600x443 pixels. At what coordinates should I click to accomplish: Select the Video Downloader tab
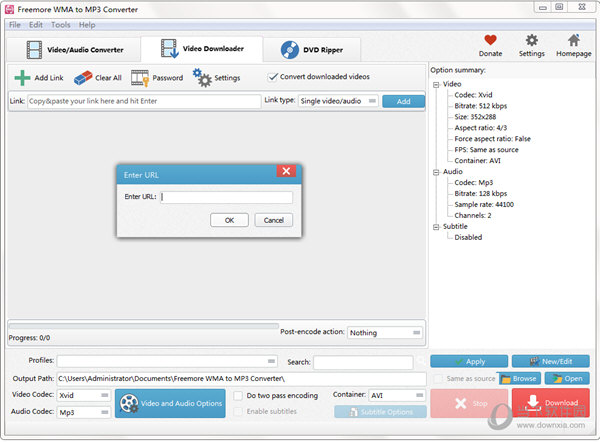tap(202, 49)
